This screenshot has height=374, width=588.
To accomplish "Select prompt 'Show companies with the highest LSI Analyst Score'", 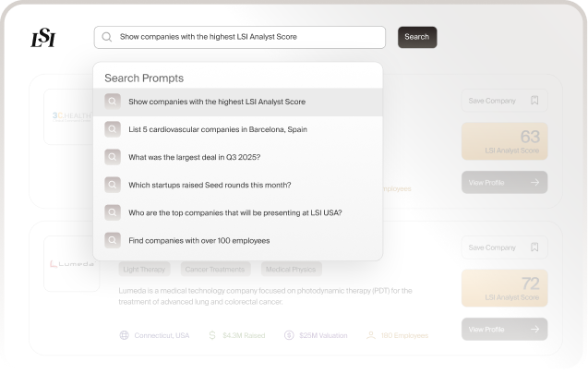I will [217, 102].
